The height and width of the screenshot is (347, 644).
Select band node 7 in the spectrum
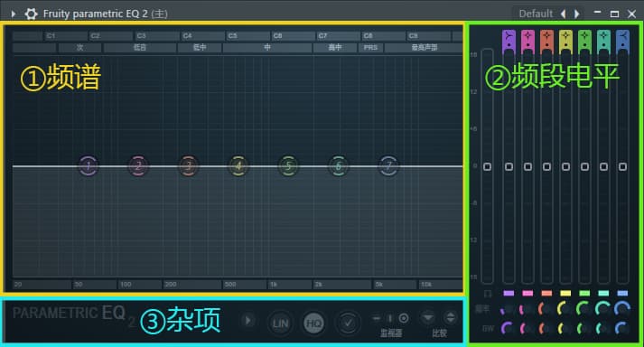(388, 166)
